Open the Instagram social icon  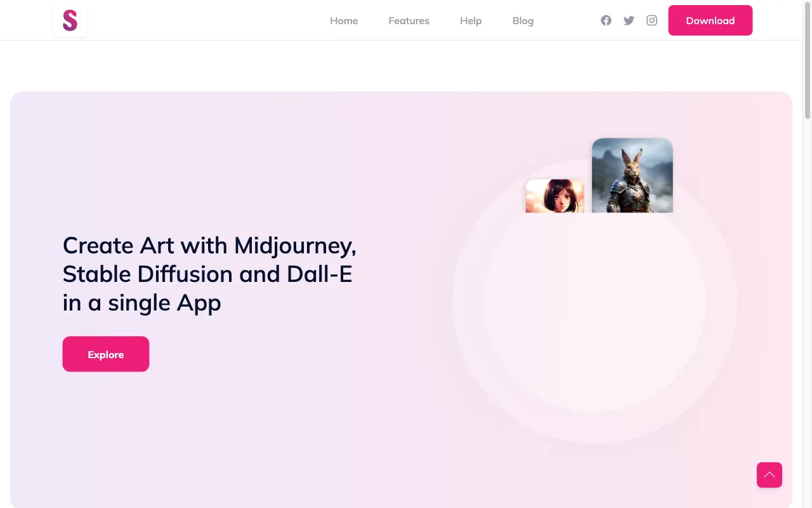point(652,20)
